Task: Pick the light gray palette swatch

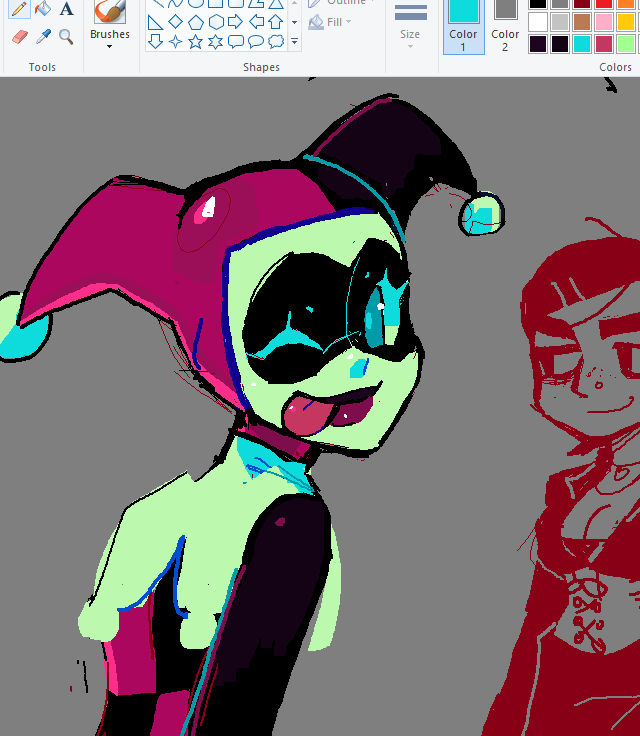Action: [560, 22]
